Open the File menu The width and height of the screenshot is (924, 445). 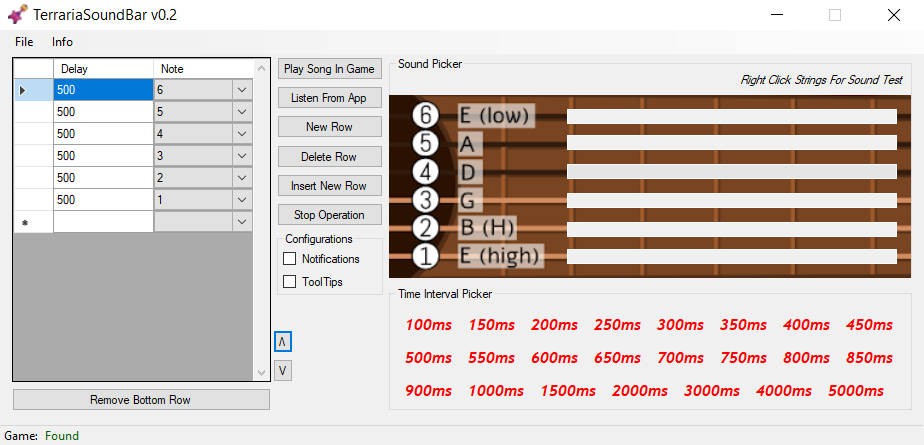click(x=24, y=42)
